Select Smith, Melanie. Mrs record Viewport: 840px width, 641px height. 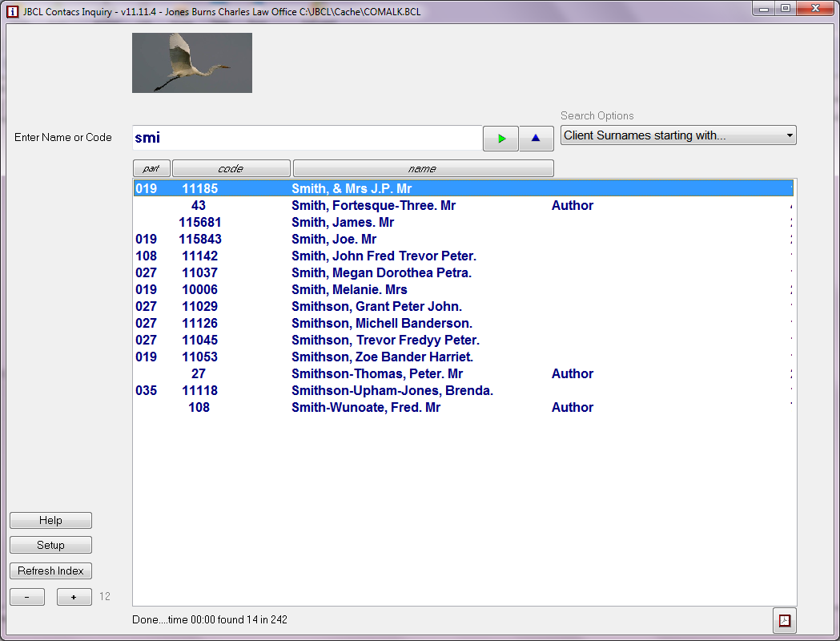[x=349, y=290]
